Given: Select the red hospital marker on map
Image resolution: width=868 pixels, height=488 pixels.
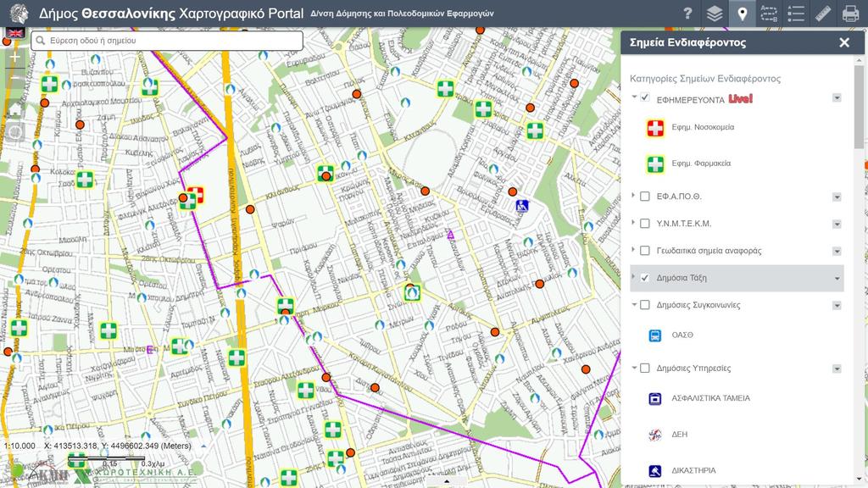Looking at the screenshot, I should (x=196, y=194).
